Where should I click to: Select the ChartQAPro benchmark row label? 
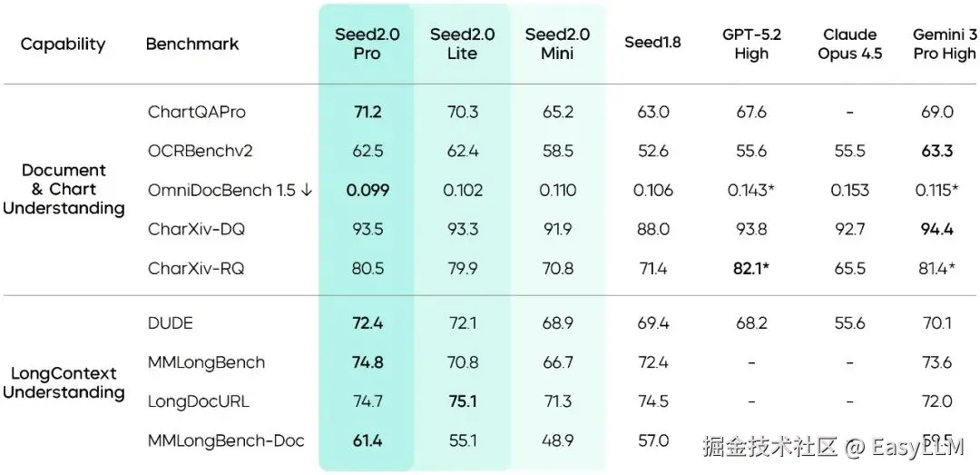[x=197, y=113]
